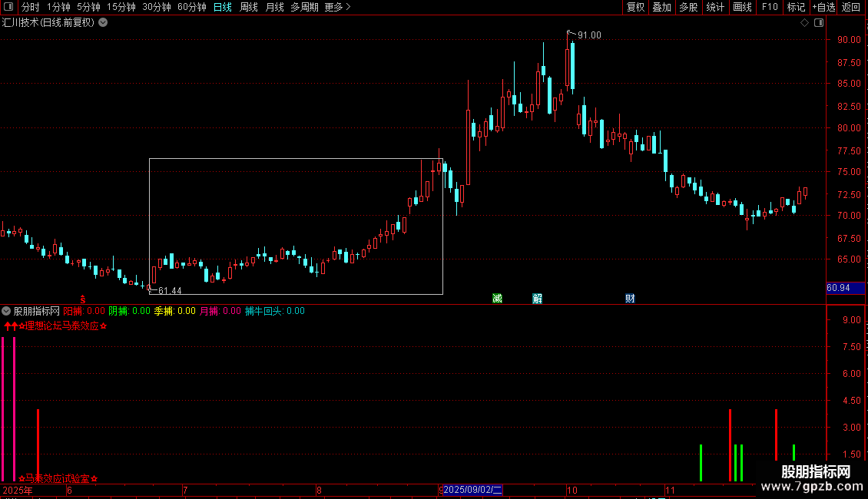Expand 更多 period options
The image size is (868, 499).
coord(337,7)
